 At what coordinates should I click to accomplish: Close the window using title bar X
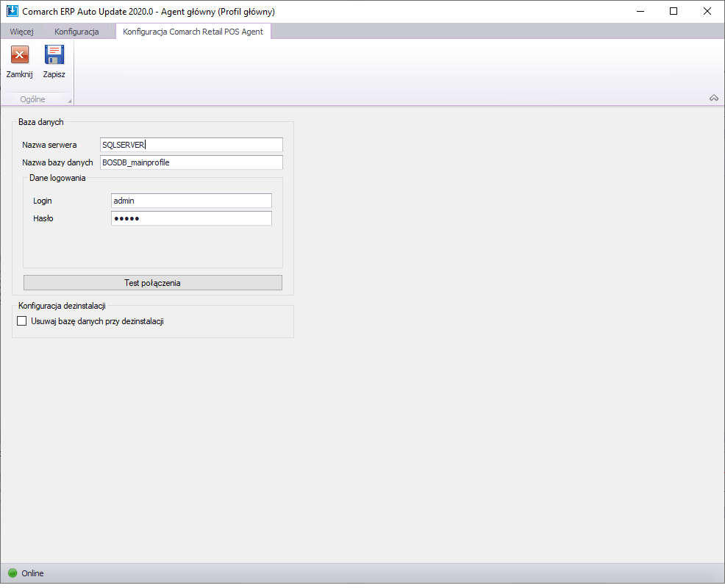coord(707,11)
